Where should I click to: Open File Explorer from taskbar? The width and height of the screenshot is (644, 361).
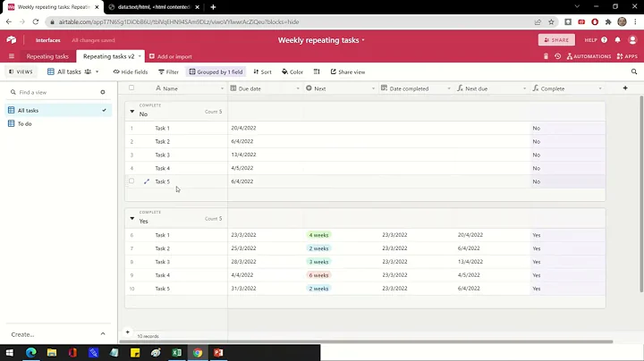52,353
